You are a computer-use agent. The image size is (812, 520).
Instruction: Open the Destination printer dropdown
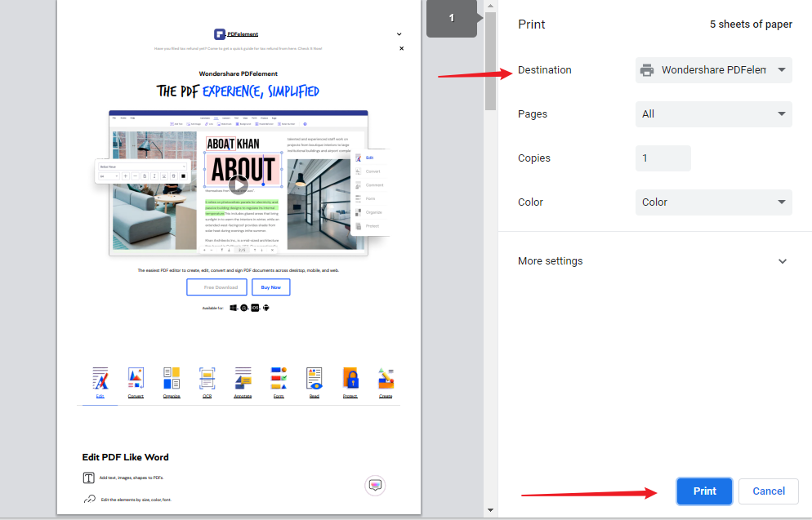click(x=713, y=70)
